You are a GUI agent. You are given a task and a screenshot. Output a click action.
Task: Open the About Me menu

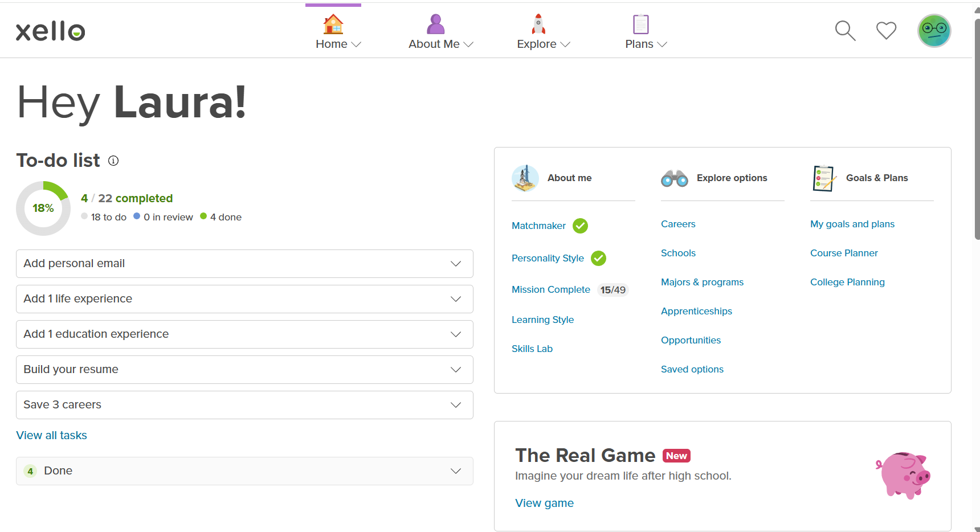pos(440,33)
